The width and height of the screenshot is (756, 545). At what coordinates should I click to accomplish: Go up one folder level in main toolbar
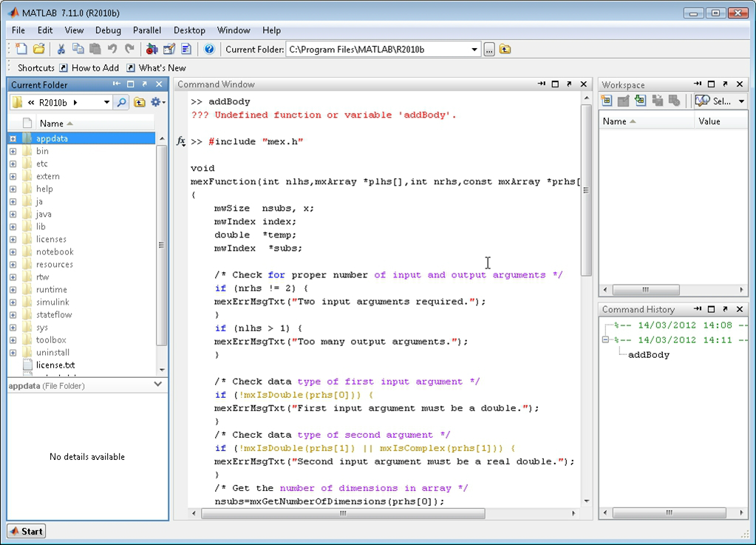tap(505, 50)
